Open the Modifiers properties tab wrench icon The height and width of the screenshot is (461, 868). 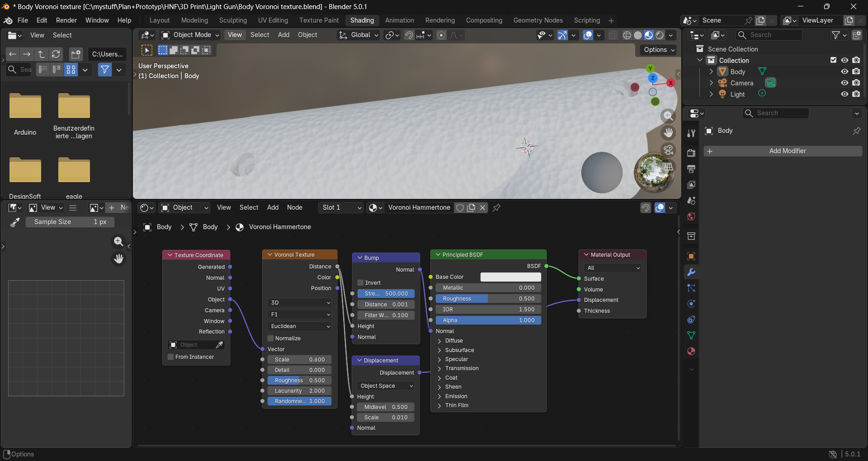(691, 272)
